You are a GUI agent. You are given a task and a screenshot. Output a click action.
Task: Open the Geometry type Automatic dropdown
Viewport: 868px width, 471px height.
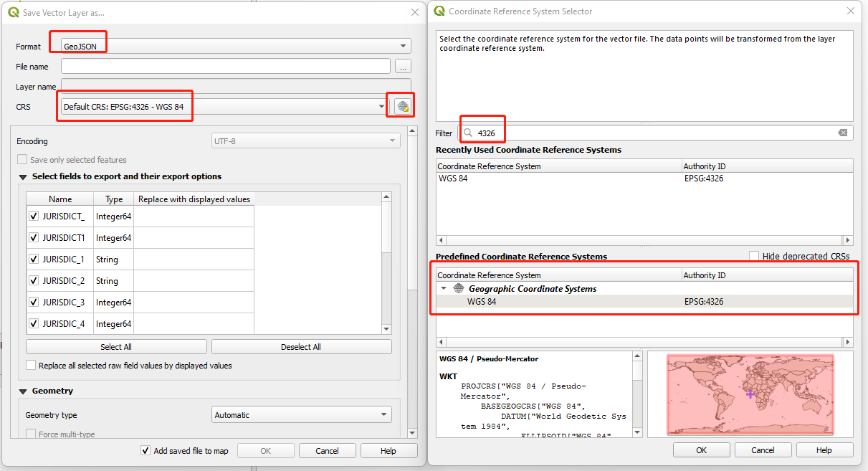pos(302,414)
